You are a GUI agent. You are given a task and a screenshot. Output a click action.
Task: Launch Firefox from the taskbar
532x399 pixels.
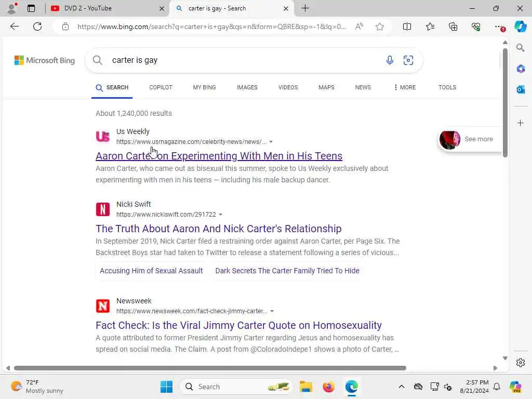click(x=328, y=387)
